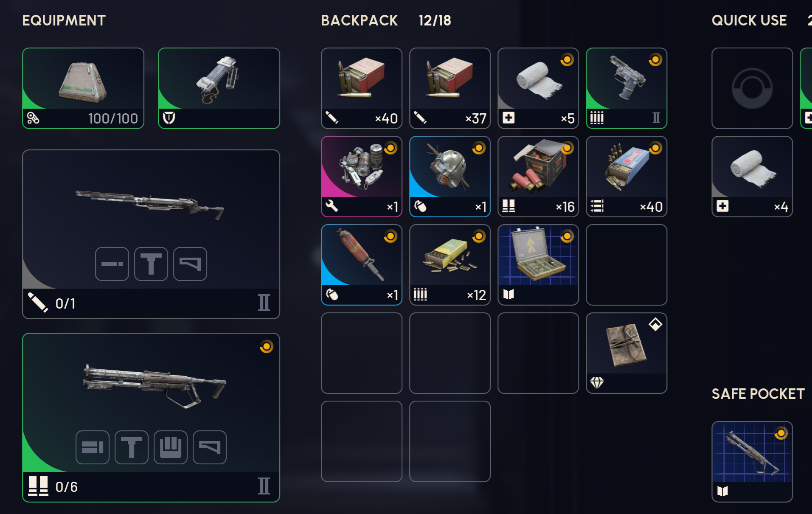This screenshot has width=812, height=514.
Task: Select the ammo box with x37 rounds
Action: [x=450, y=88]
